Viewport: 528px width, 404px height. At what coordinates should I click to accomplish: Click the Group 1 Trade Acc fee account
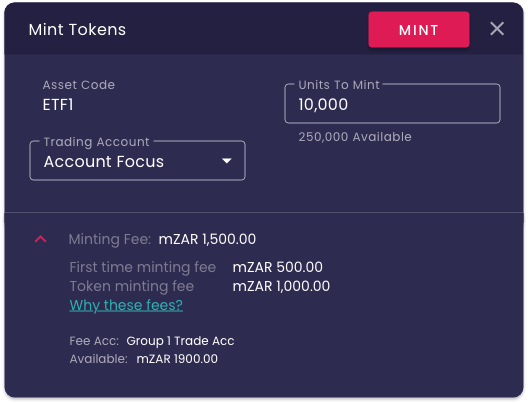coord(180,341)
